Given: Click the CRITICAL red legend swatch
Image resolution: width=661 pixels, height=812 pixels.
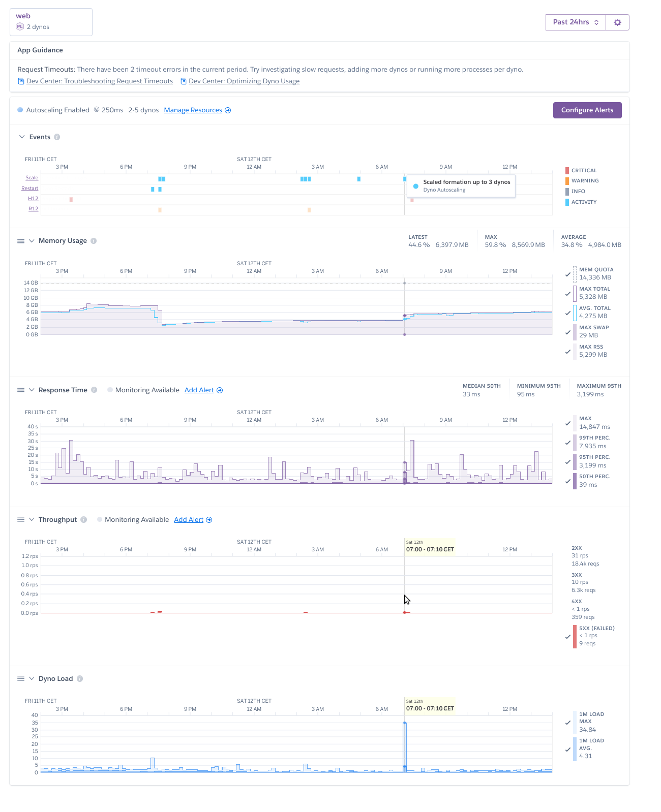Looking at the screenshot, I should pos(567,171).
